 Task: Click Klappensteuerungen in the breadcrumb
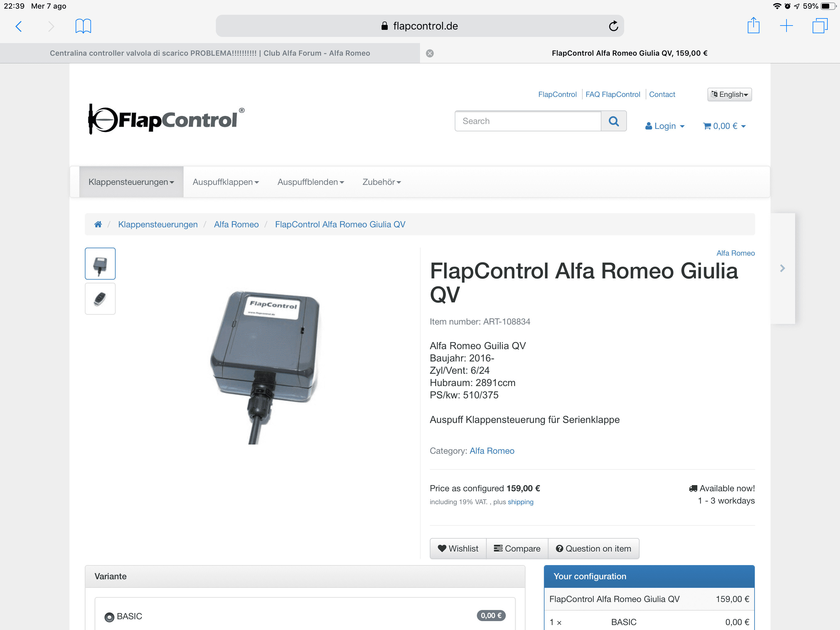(158, 224)
